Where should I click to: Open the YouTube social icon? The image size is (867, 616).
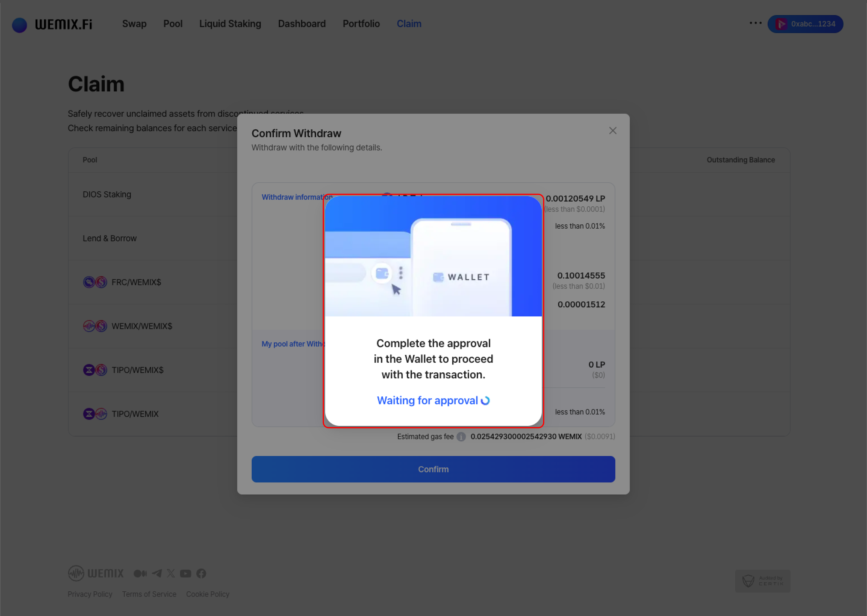click(186, 573)
